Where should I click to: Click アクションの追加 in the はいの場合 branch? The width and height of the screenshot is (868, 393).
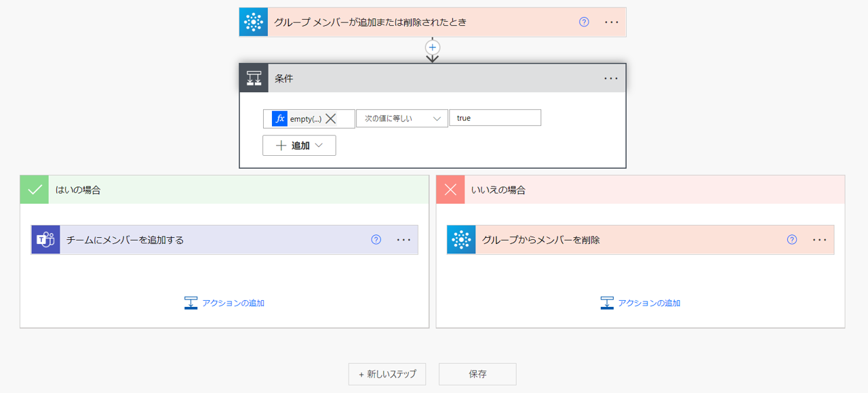pos(224,302)
